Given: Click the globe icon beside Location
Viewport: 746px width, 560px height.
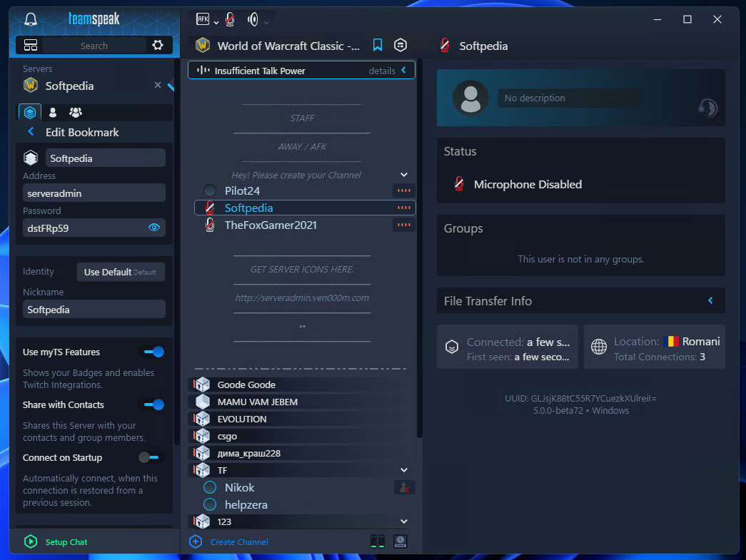Looking at the screenshot, I should click(x=599, y=347).
